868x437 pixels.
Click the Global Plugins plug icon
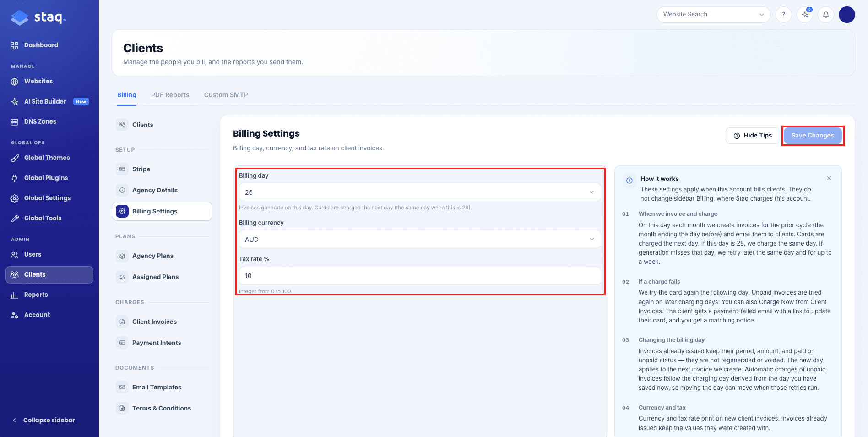pos(15,178)
